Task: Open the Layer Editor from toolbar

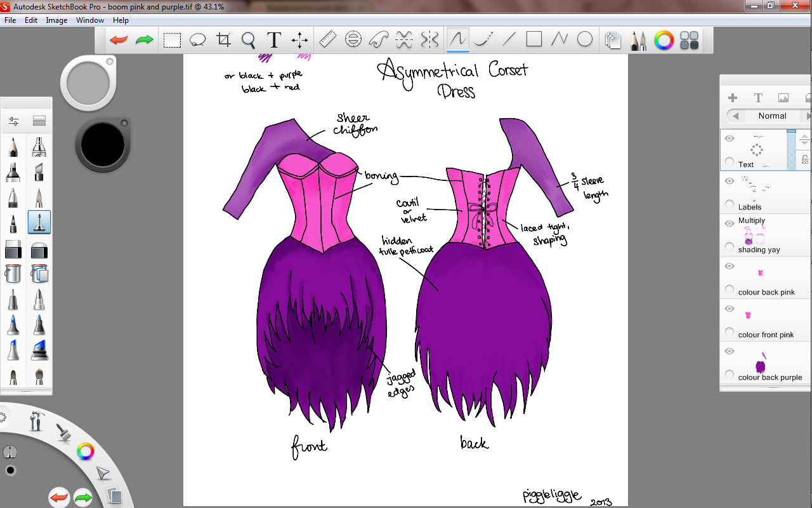Action: [613, 41]
